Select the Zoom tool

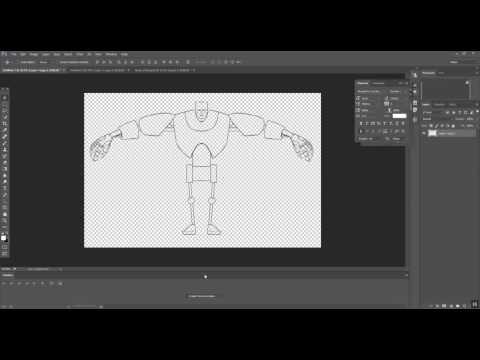[5, 220]
